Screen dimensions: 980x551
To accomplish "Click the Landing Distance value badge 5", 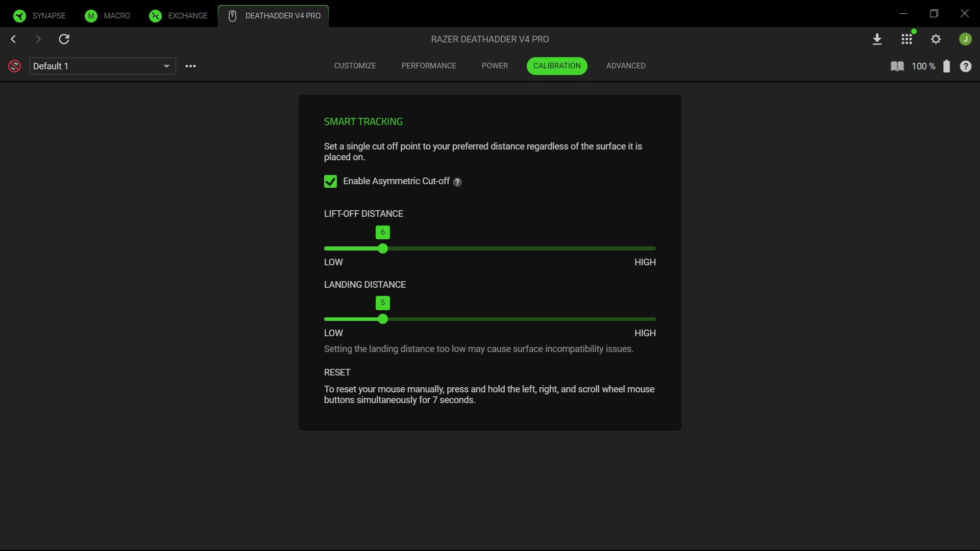I will point(383,303).
